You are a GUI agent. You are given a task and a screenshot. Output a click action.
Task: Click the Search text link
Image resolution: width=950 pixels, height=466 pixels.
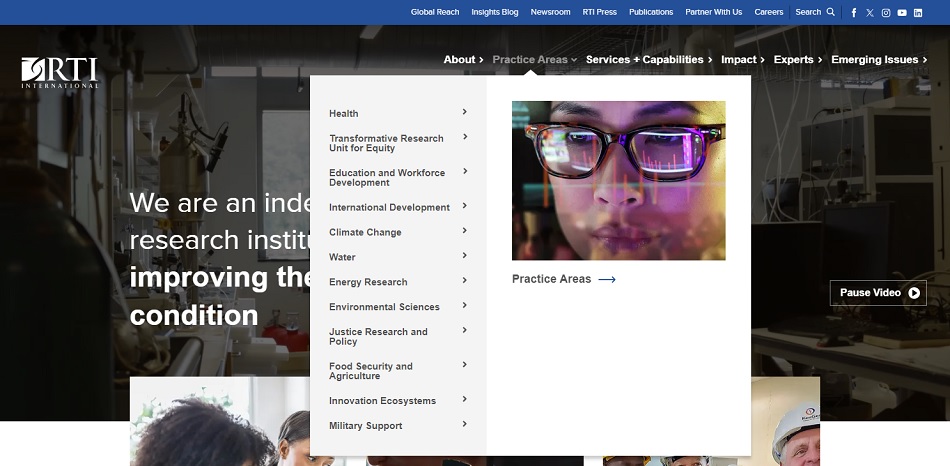coord(808,12)
